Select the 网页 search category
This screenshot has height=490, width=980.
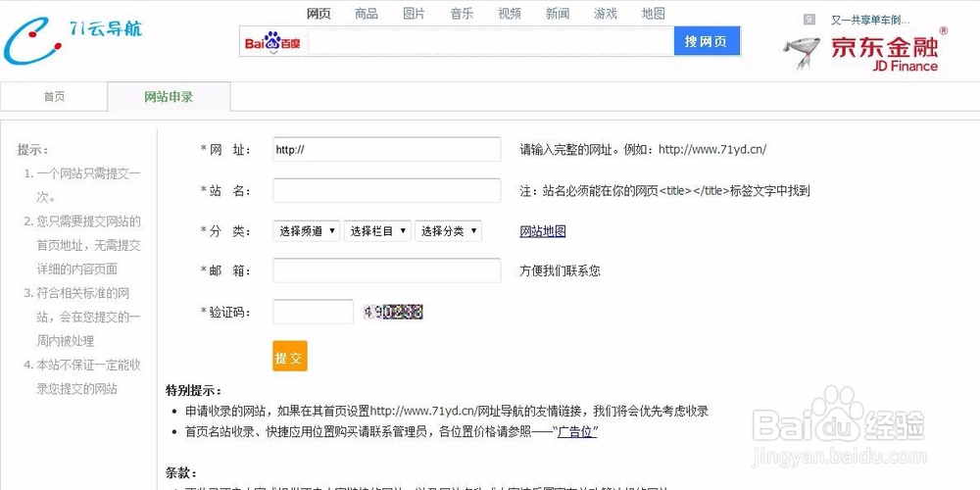tap(318, 13)
